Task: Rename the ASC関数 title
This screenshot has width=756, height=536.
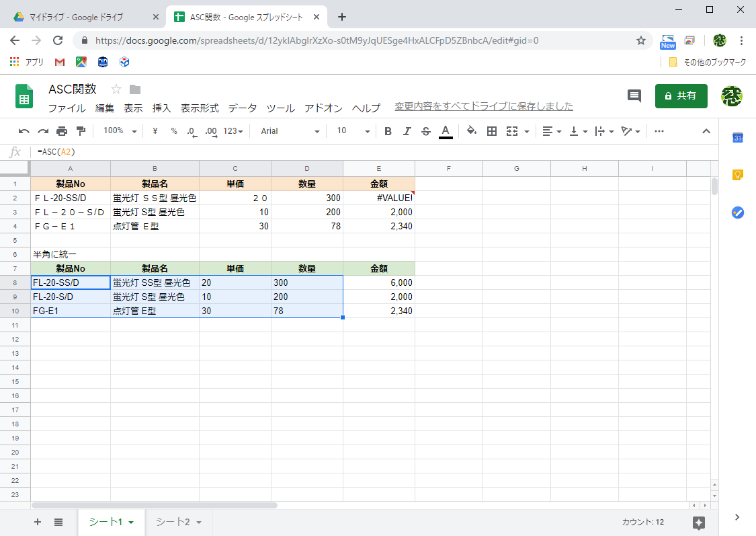Action: pos(73,89)
